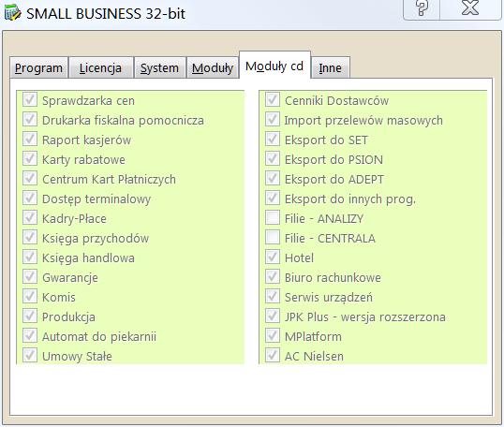Enable Filie - CENTRALA checkbox
504x427 pixels.
(x=273, y=238)
